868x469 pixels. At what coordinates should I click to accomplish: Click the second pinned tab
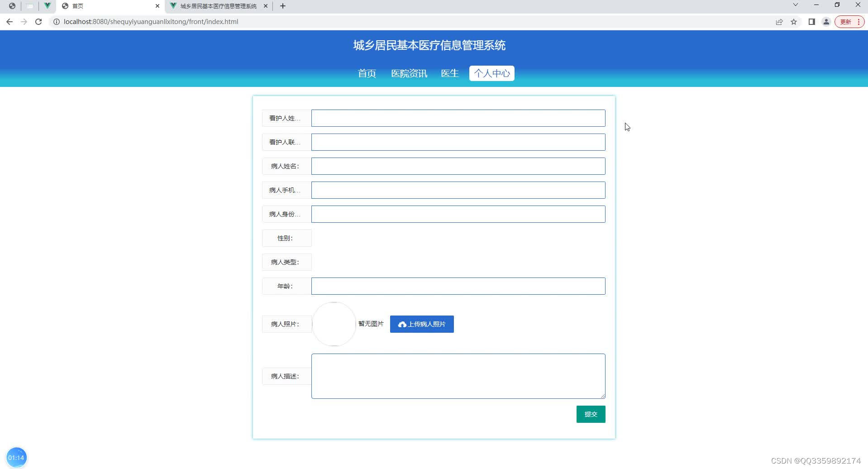30,6
